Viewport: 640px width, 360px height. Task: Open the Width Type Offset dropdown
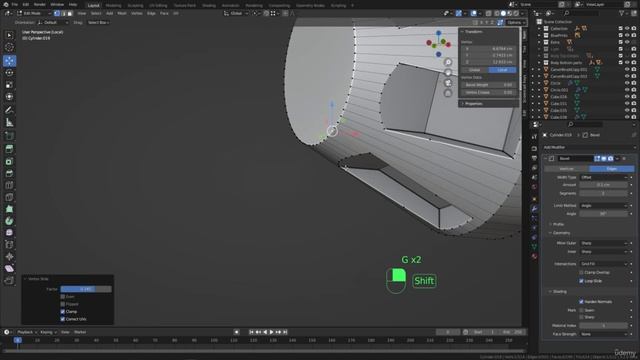click(x=603, y=178)
